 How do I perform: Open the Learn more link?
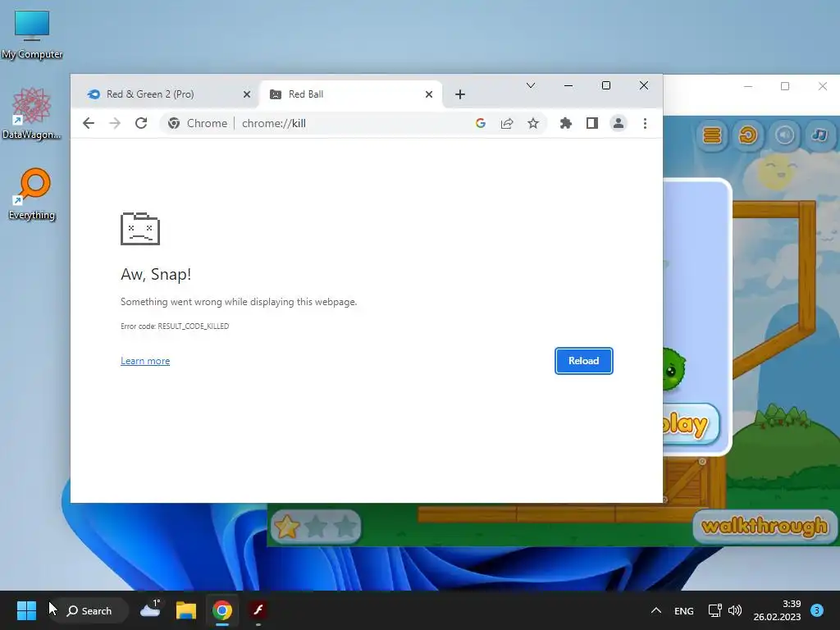145,361
